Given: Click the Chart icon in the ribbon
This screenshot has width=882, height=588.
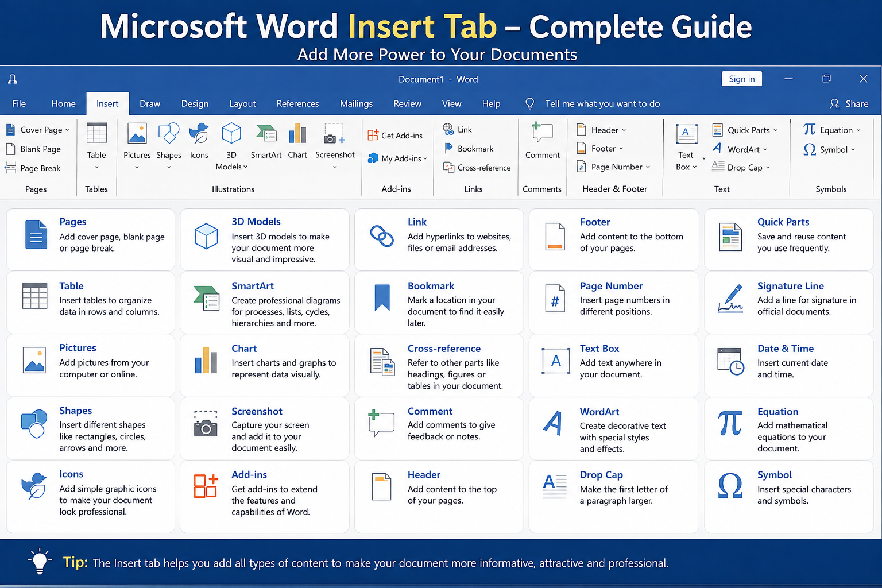Looking at the screenshot, I should coord(297,133).
